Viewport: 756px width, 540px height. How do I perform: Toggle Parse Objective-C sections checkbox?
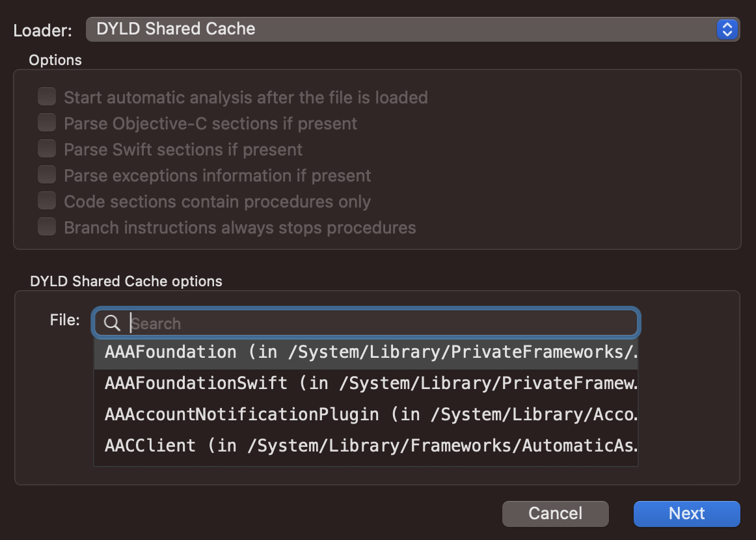pyautogui.click(x=47, y=123)
